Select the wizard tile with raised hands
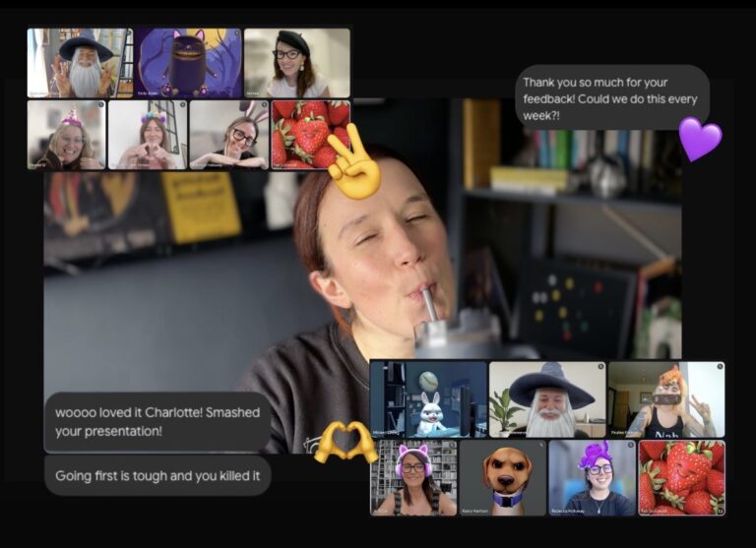 [x=80, y=63]
